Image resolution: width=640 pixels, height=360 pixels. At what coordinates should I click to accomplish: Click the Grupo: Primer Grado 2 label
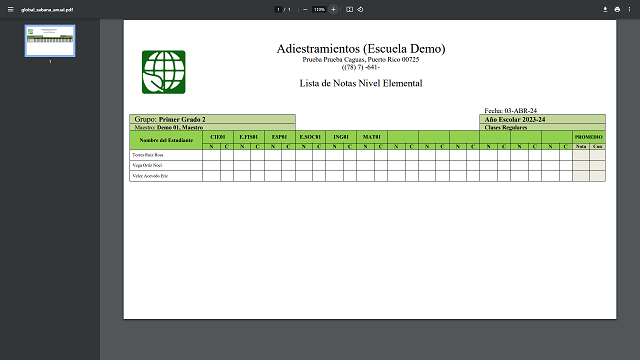[170, 119]
